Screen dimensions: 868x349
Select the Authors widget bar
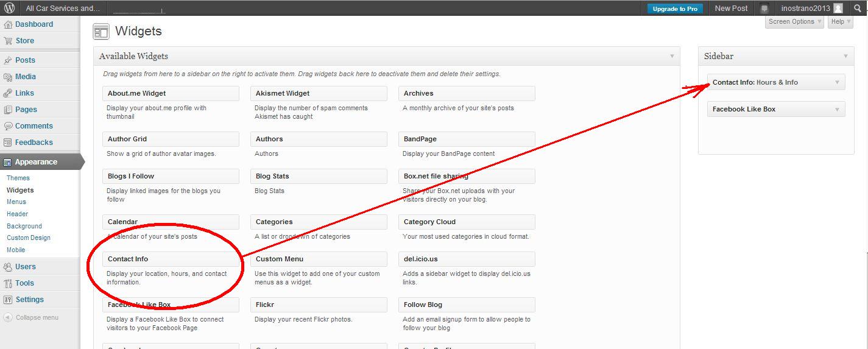pos(319,139)
